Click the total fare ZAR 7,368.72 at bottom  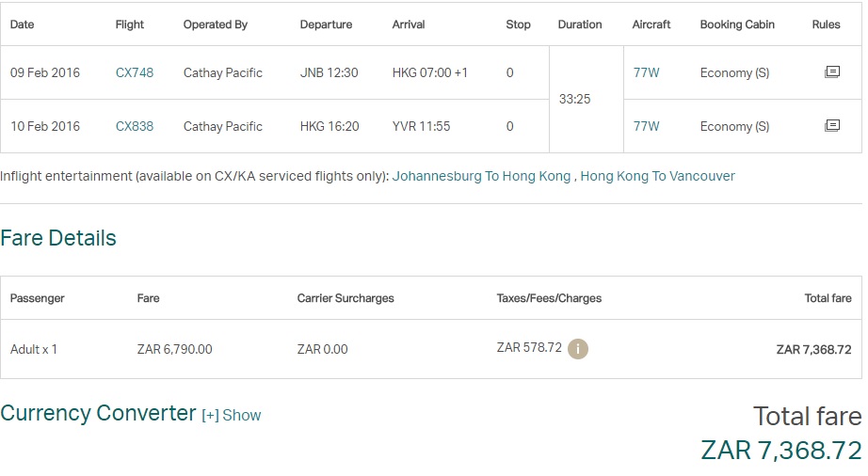781,450
